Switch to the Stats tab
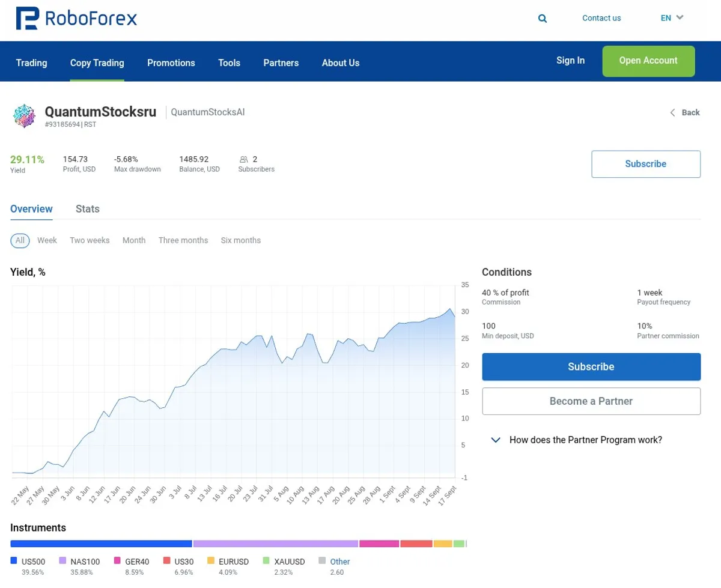 click(x=88, y=209)
